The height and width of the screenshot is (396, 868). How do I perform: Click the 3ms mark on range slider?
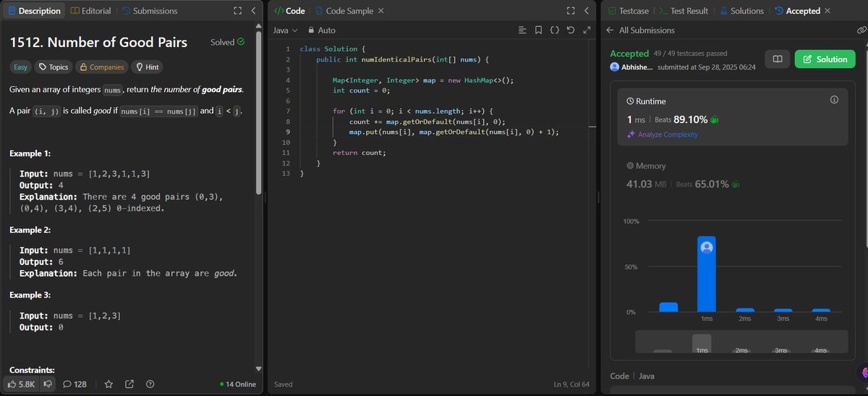[782, 350]
